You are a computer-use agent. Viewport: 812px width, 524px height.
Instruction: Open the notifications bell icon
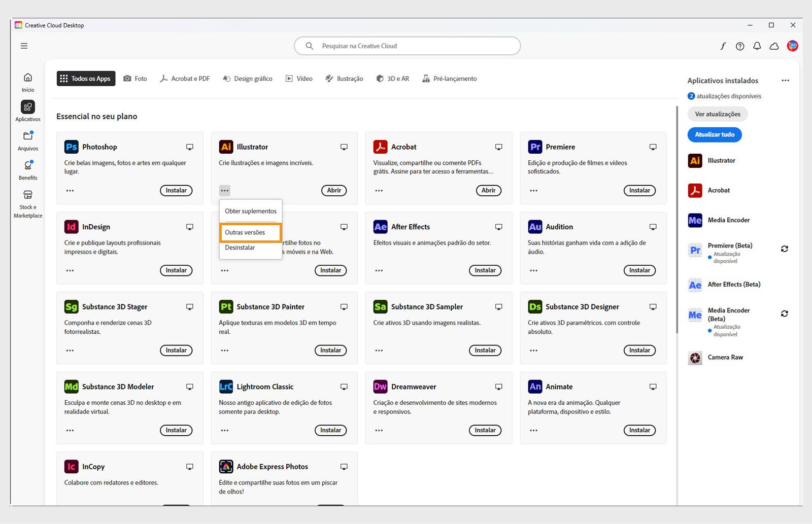[757, 46]
